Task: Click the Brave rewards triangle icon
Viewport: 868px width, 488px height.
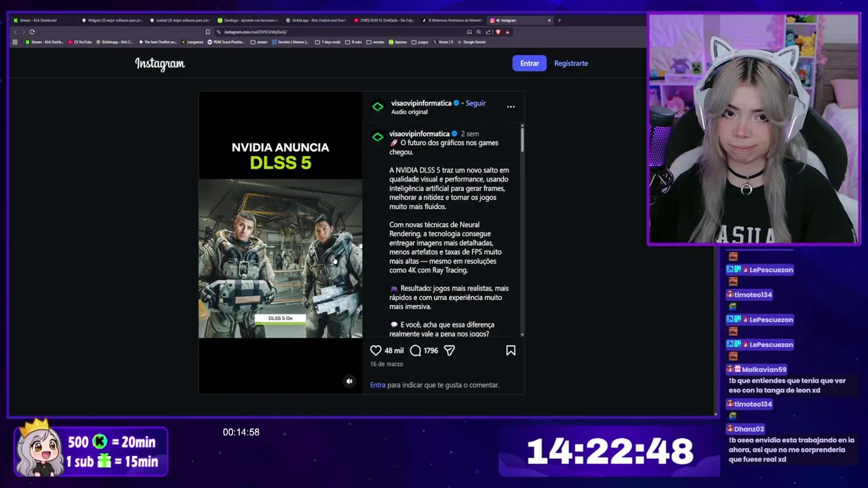Action: (507, 32)
